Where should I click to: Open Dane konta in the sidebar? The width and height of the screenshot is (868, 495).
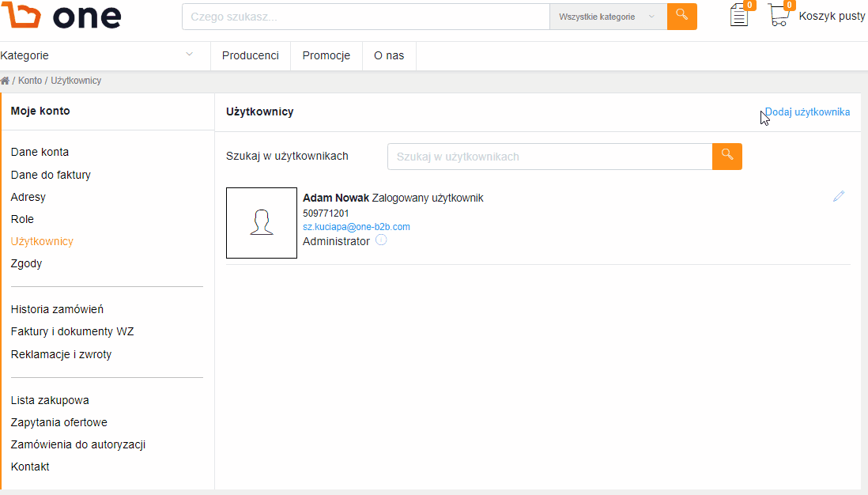click(40, 153)
